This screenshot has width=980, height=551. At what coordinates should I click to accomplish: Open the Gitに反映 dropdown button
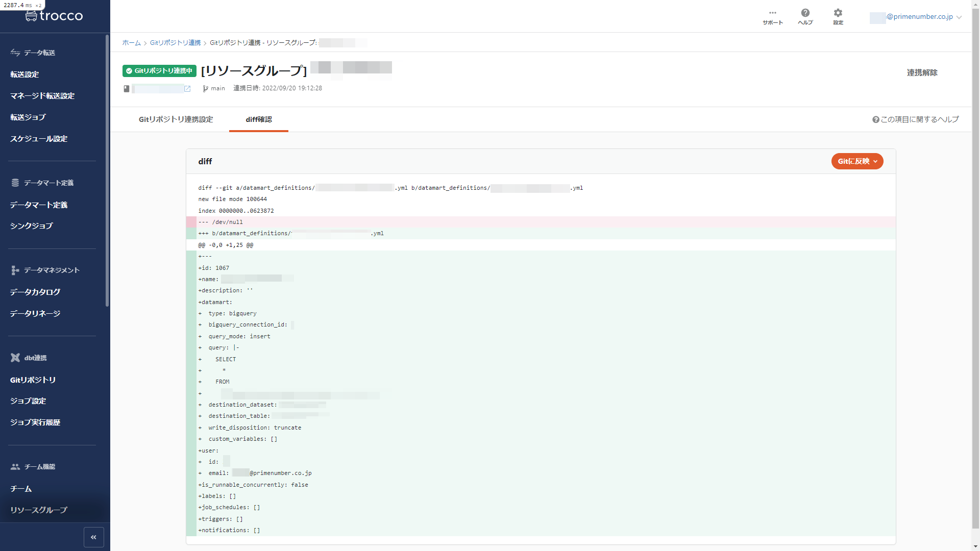tap(857, 161)
